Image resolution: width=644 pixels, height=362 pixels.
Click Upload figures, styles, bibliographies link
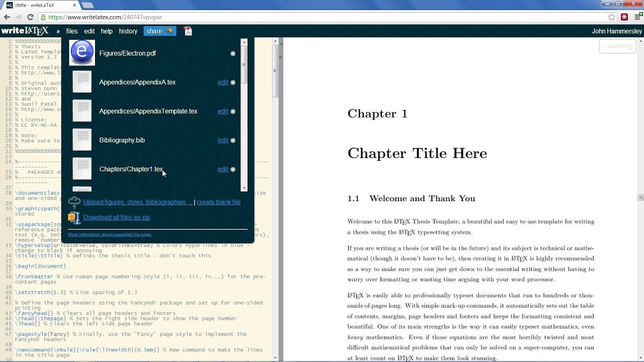coord(137,202)
